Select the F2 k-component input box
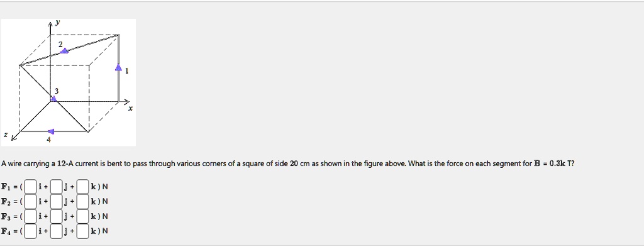 pyautogui.click(x=83, y=202)
